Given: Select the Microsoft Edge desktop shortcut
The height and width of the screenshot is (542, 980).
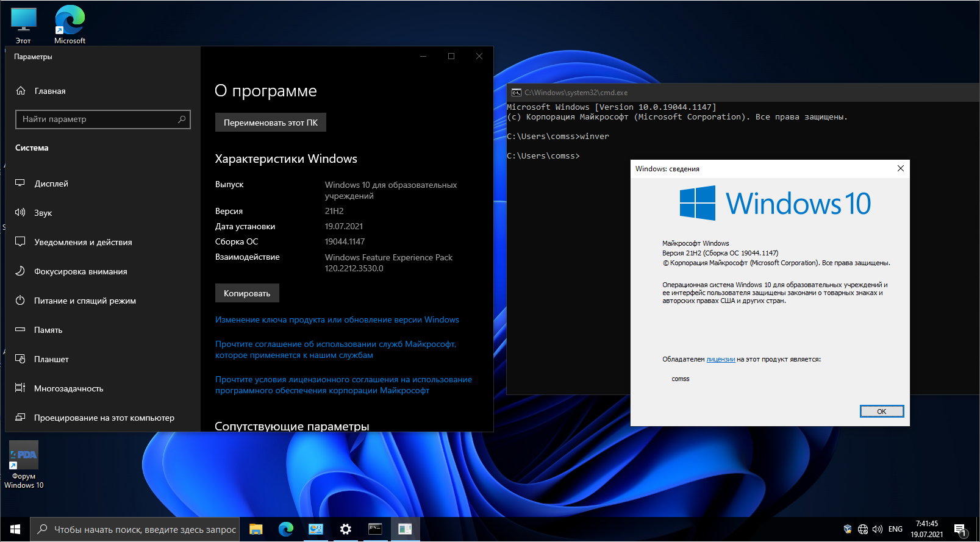Looking at the screenshot, I should click(70, 25).
